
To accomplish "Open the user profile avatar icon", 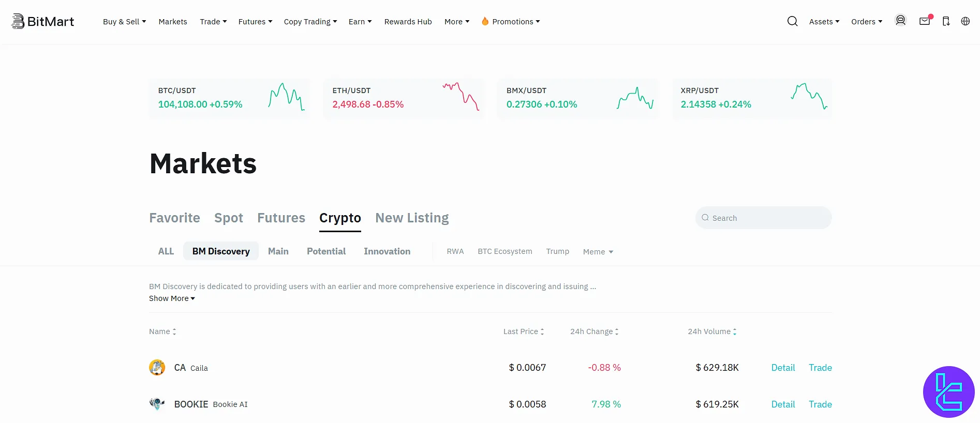I will point(901,21).
